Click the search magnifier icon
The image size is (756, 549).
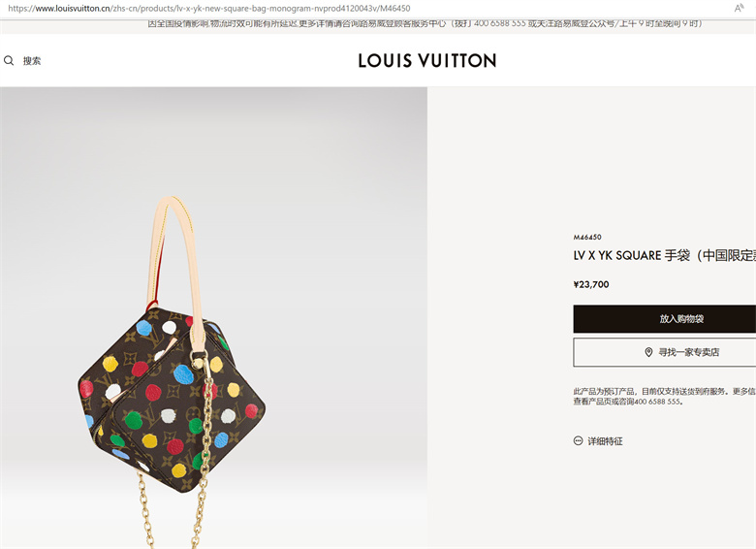(9, 60)
